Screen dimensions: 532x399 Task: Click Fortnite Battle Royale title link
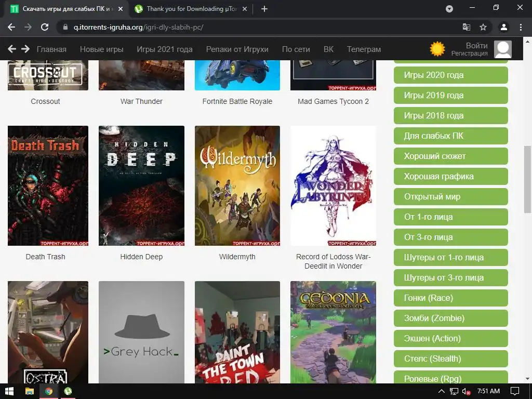pyautogui.click(x=237, y=101)
